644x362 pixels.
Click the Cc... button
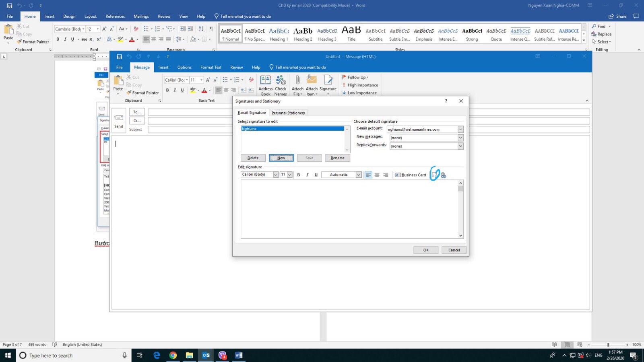tap(137, 121)
